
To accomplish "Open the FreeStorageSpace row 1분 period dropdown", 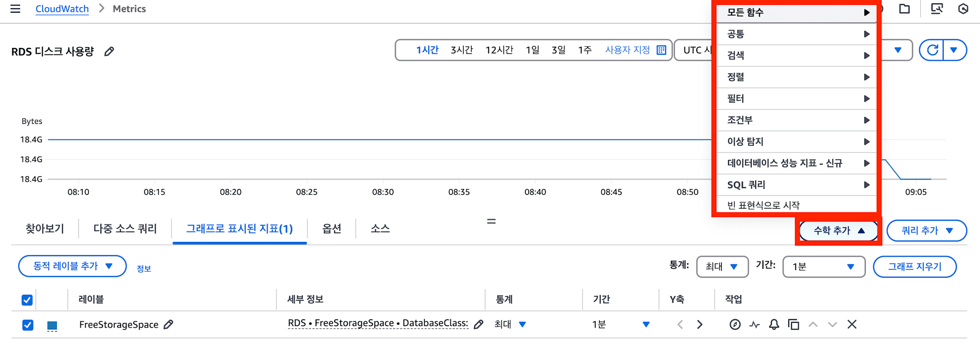I will coord(621,324).
